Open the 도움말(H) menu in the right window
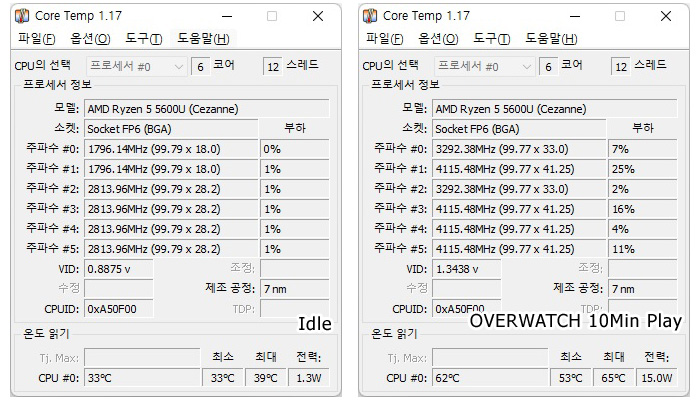700x401 pixels. (x=551, y=39)
